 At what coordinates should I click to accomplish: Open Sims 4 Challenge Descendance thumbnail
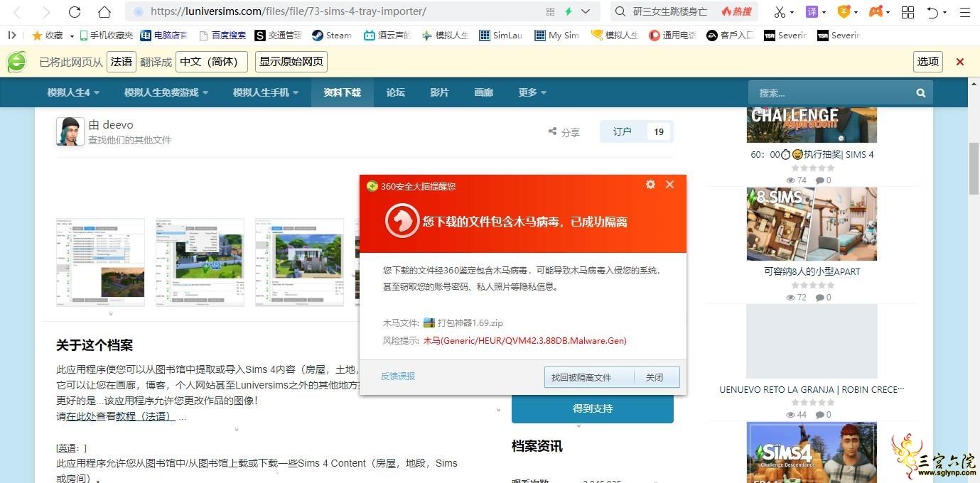[x=812, y=452]
